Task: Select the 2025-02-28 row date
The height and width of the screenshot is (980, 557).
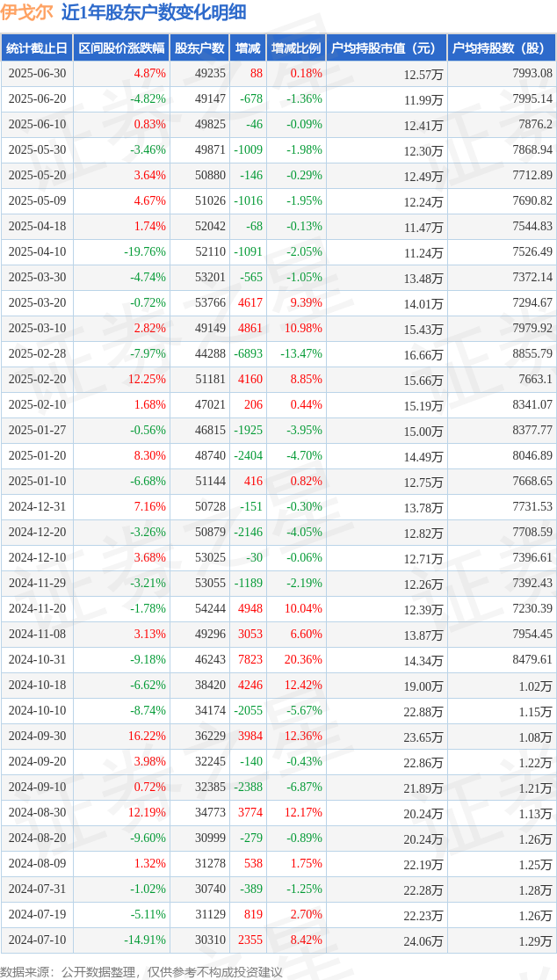Action: coord(37,353)
